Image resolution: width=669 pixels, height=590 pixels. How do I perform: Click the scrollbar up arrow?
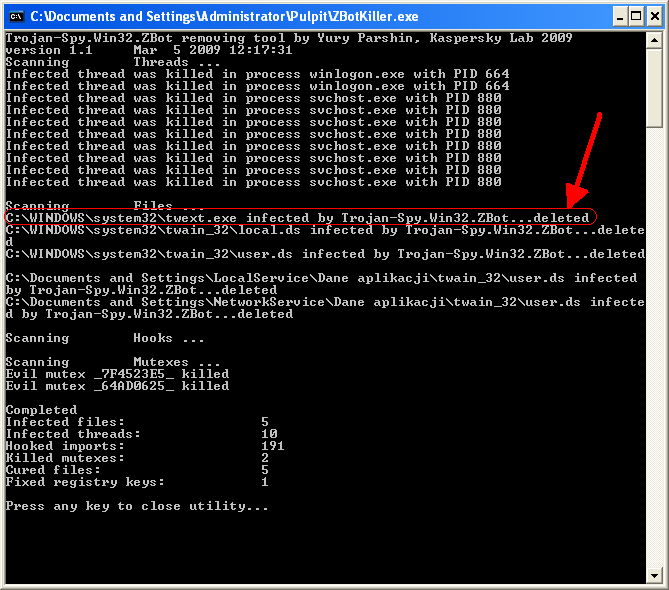click(654, 40)
